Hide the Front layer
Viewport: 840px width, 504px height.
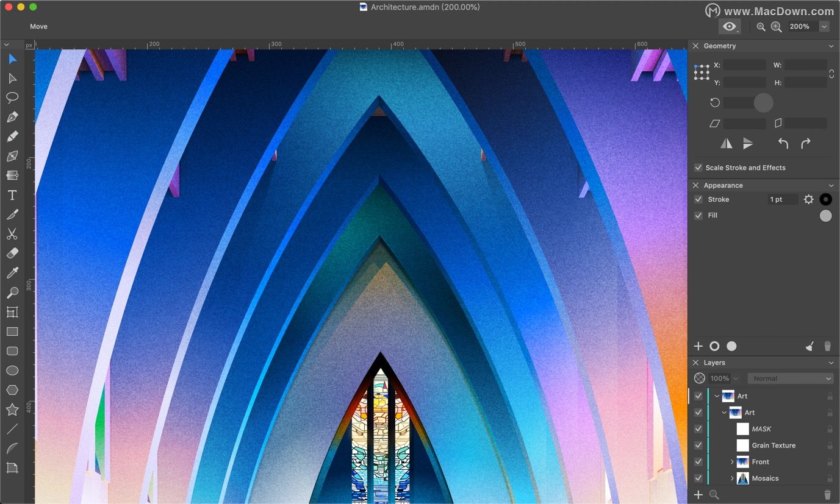[698, 462]
